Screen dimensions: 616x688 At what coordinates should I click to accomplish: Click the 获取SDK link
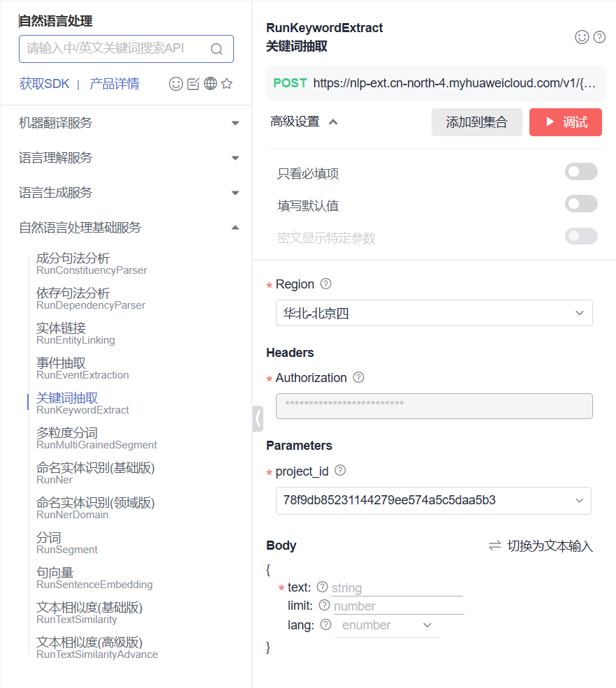coord(44,84)
